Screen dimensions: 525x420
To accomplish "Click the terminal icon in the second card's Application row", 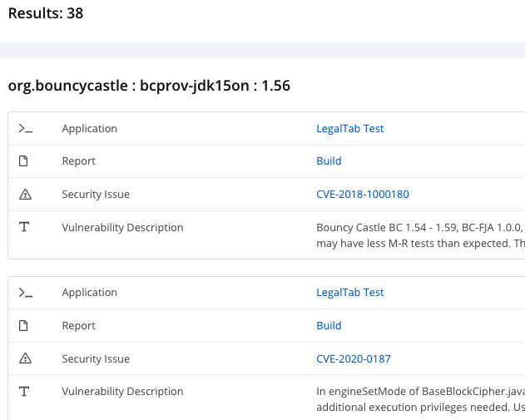I will click(25, 293).
